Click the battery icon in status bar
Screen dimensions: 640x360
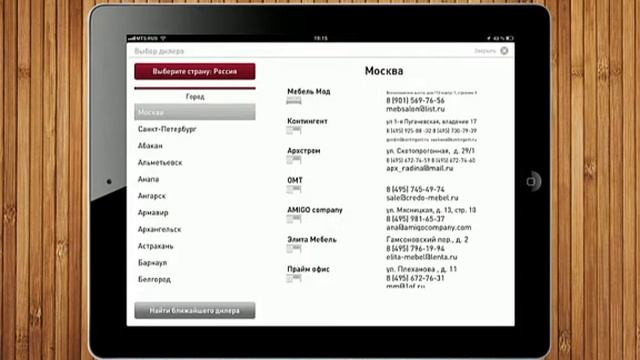[509, 38]
